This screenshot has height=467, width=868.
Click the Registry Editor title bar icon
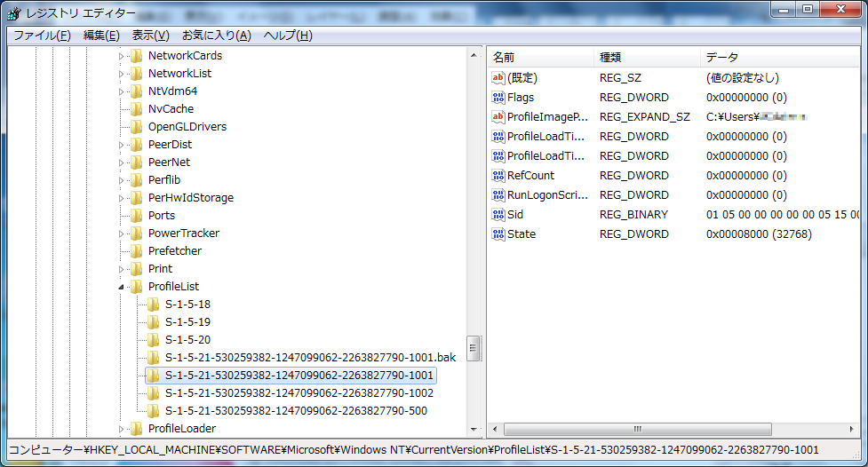tap(14, 13)
